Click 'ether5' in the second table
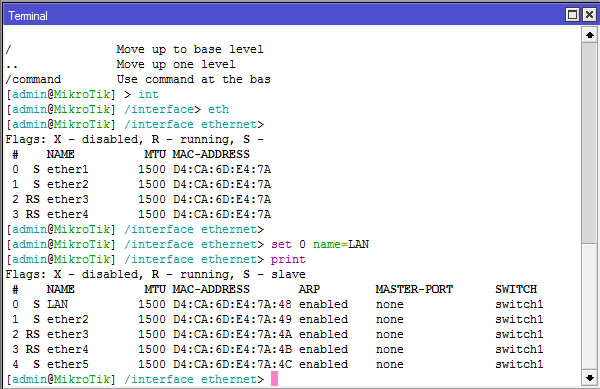 pyautogui.click(x=68, y=364)
